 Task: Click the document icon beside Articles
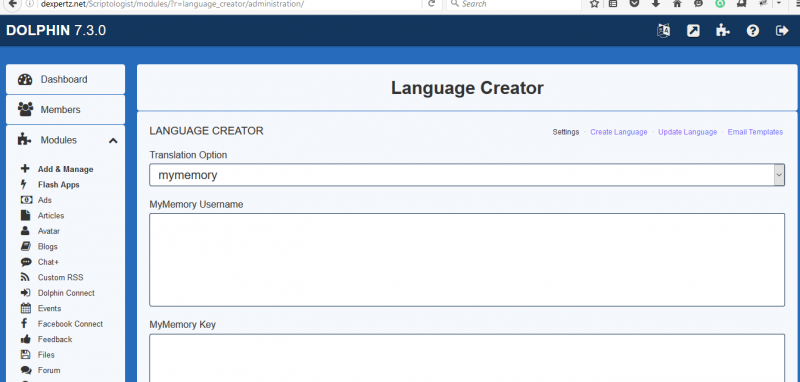25,215
